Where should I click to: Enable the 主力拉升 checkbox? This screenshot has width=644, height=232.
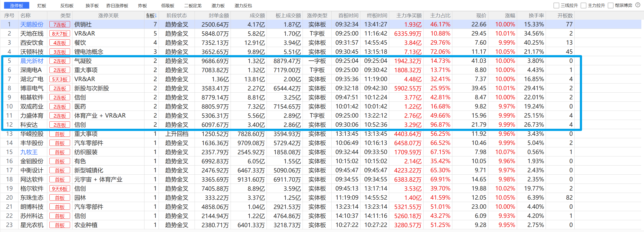click(x=583, y=6)
